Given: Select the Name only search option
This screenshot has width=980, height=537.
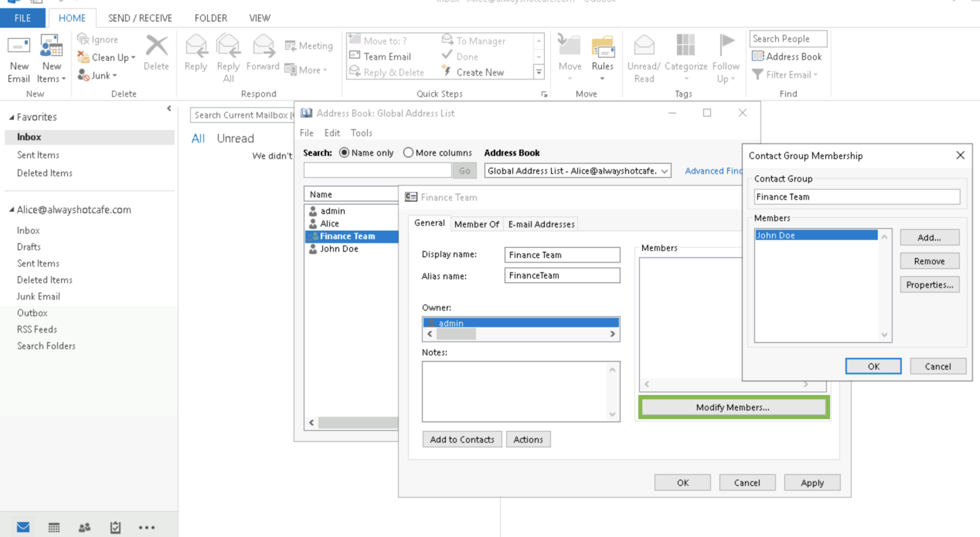Looking at the screenshot, I should (x=344, y=152).
